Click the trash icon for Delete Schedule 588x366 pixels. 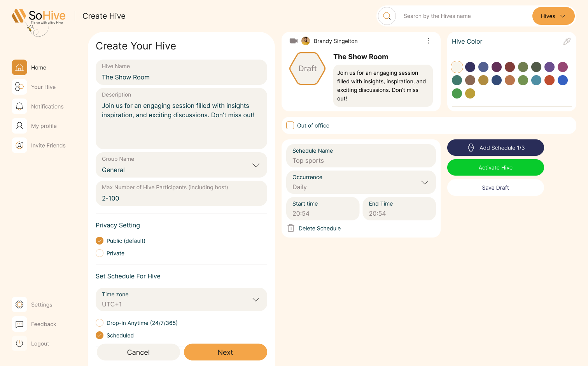pyautogui.click(x=291, y=228)
